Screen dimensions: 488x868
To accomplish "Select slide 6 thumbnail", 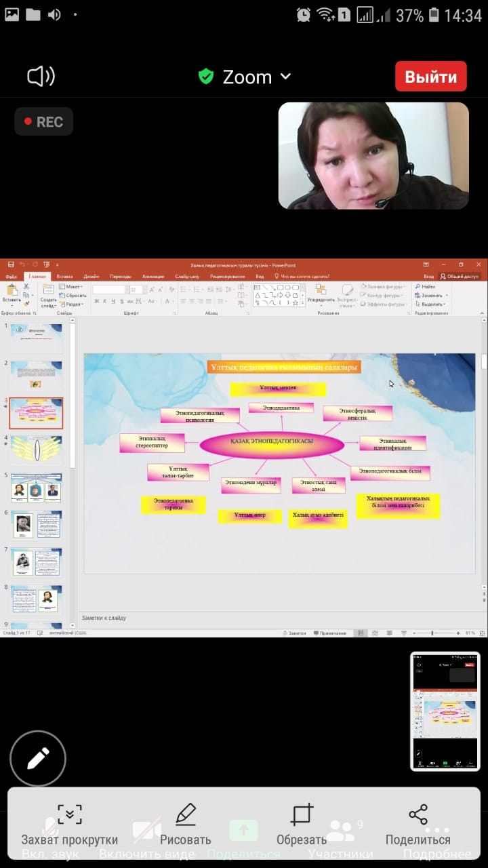I will click(36, 524).
